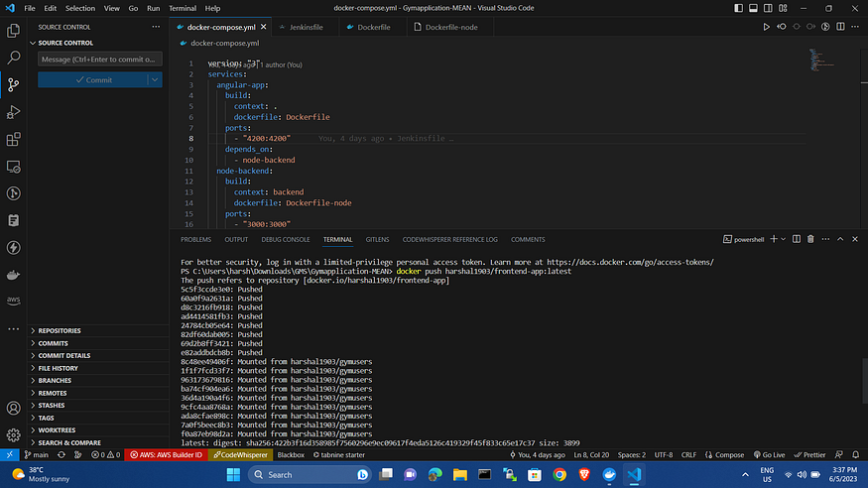Open the Thunder Client lightning icon
This screenshot has width=868, height=488.
[x=13, y=247]
